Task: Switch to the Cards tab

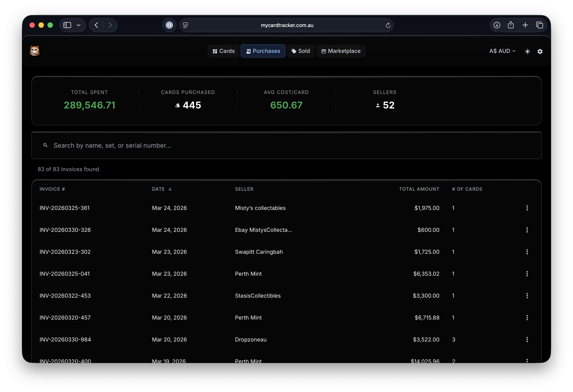Action: (223, 51)
